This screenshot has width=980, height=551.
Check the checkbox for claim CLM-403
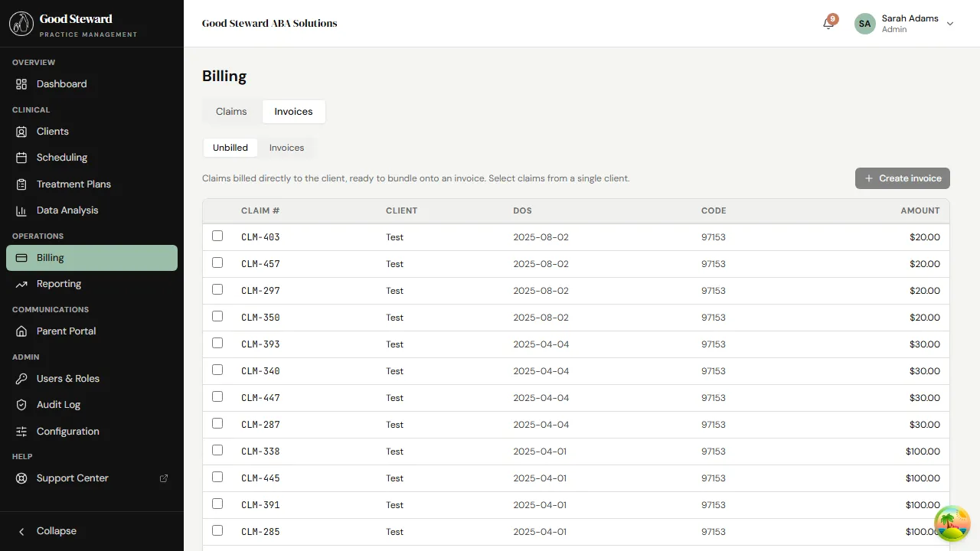click(x=217, y=236)
